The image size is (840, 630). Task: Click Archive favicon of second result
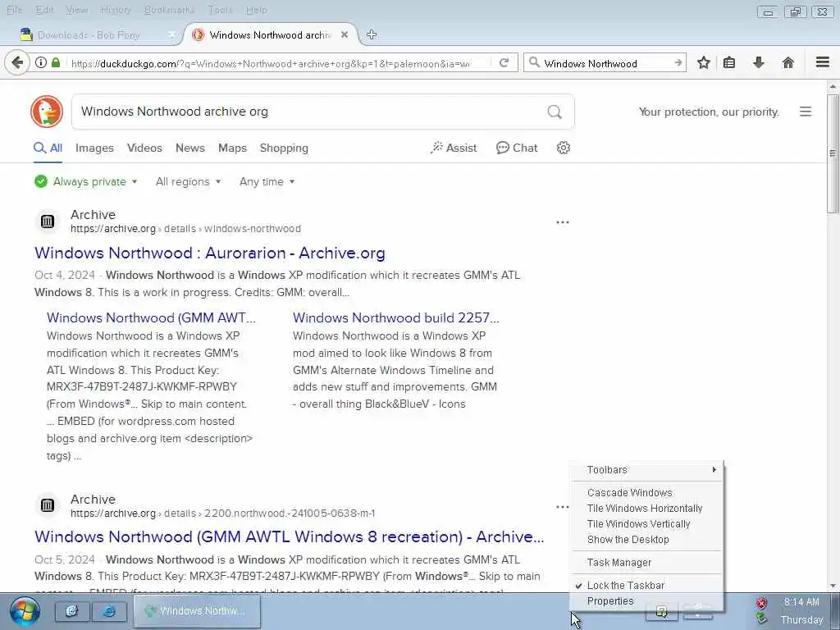coord(48,504)
